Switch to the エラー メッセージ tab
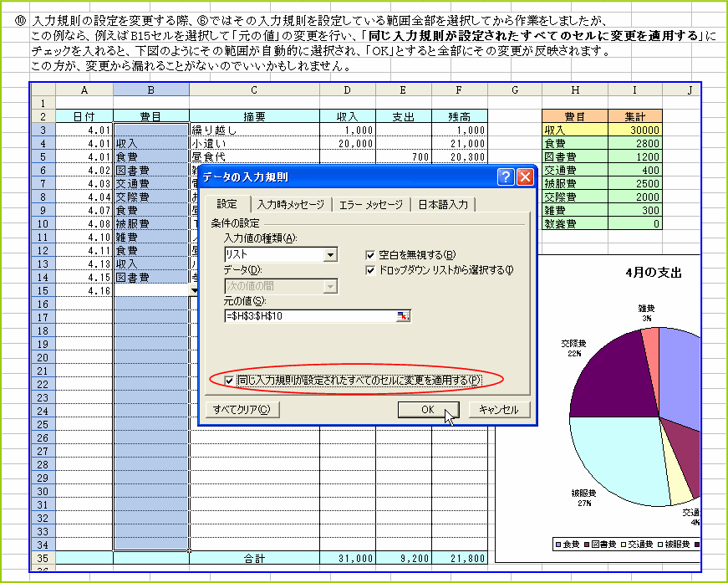This screenshot has width=728, height=583. [x=371, y=204]
